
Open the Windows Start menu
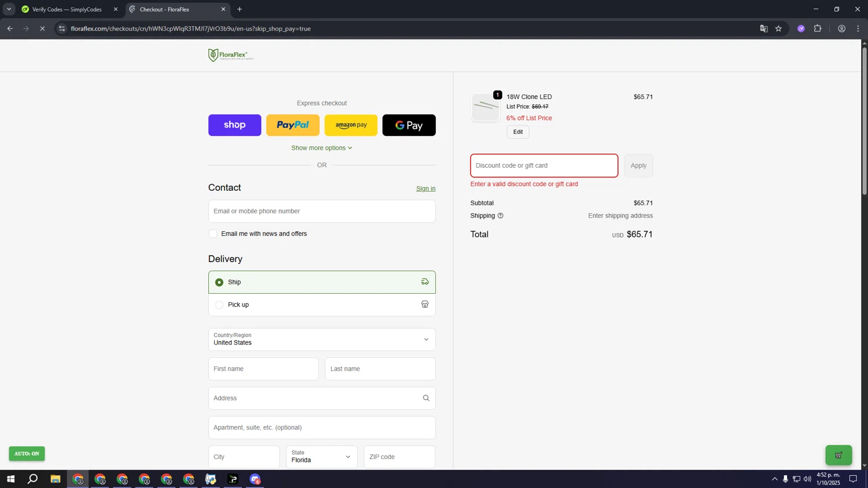[10, 479]
